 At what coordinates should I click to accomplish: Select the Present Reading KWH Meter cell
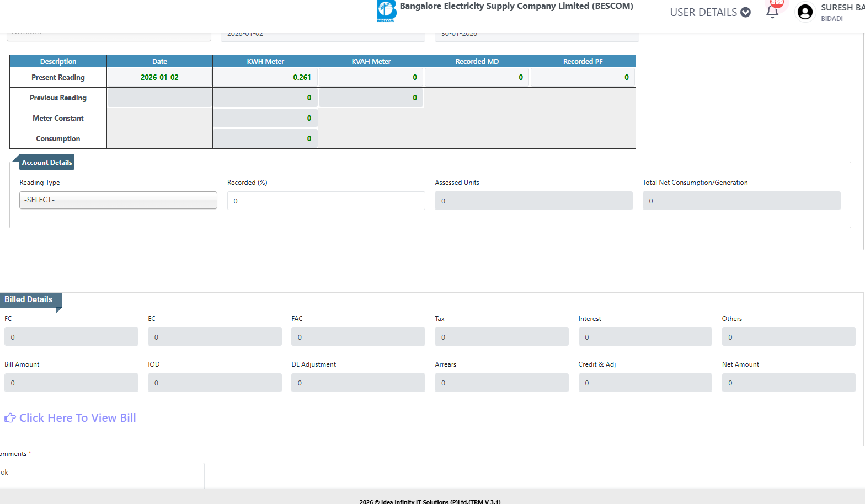265,77
